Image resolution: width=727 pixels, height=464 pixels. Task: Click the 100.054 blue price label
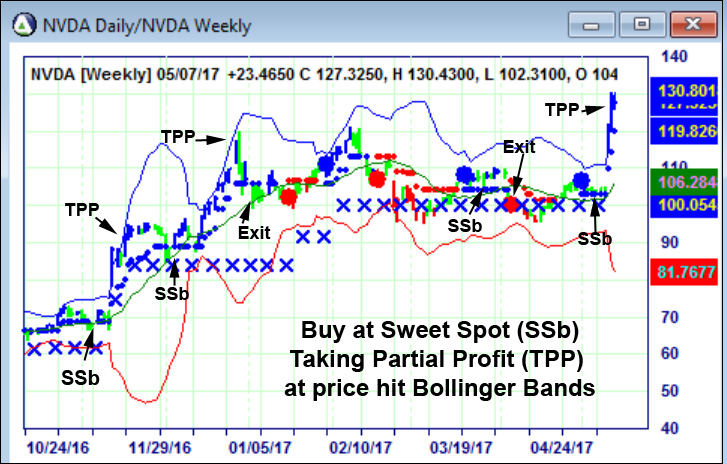coord(684,204)
